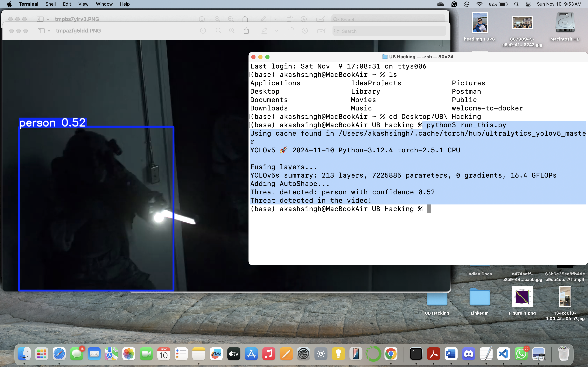Open Discord from the Dock
This screenshot has height=367, width=588.
click(x=468, y=354)
